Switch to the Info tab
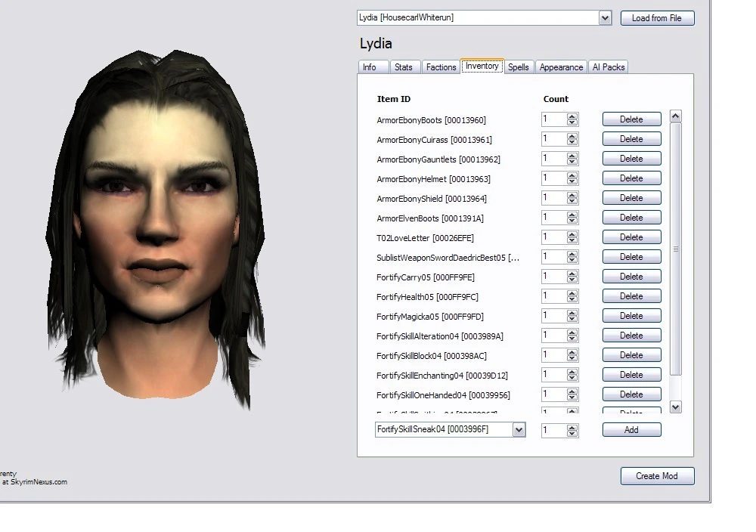Image resolution: width=756 pixels, height=532 pixels. 373,67
